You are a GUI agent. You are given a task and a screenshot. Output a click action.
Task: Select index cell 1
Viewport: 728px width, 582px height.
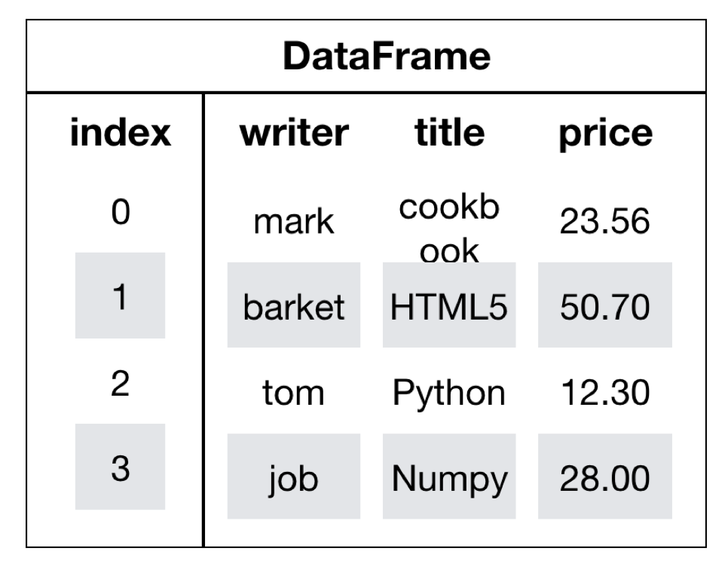point(121,297)
